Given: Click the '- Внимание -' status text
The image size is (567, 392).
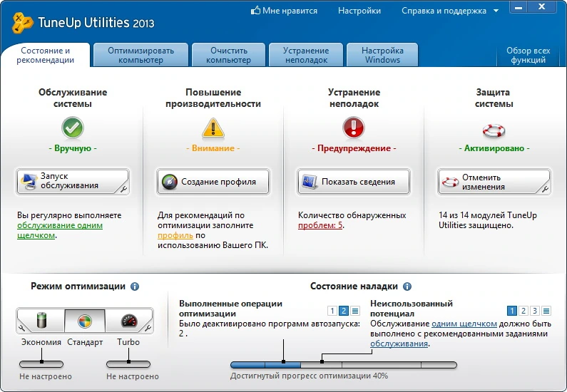Looking at the screenshot, I should pos(213,148).
